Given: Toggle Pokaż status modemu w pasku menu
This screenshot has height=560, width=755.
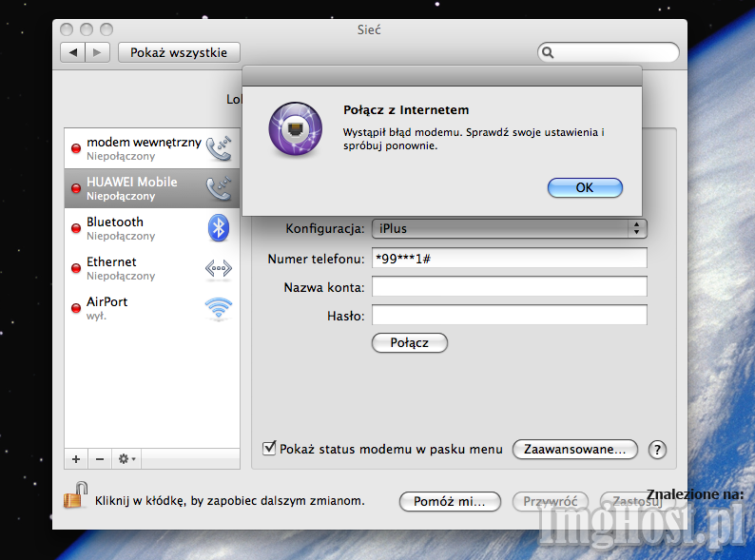Looking at the screenshot, I should pyautogui.click(x=269, y=449).
